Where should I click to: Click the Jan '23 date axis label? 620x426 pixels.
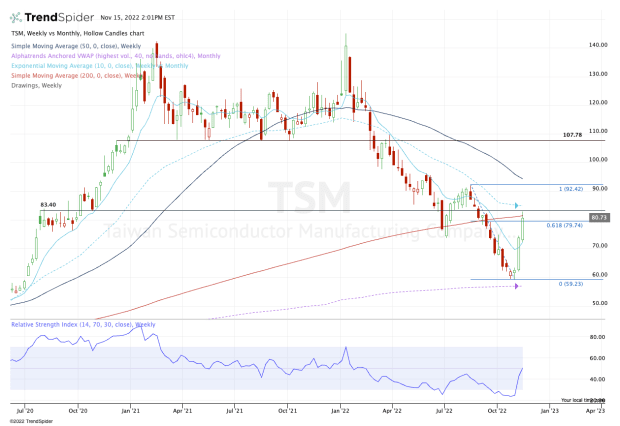pos(550,411)
